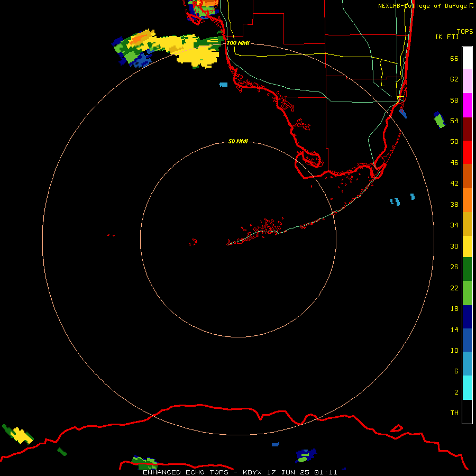Click the '58' legend value
Viewport: 476px width, 476px height.
tap(454, 100)
